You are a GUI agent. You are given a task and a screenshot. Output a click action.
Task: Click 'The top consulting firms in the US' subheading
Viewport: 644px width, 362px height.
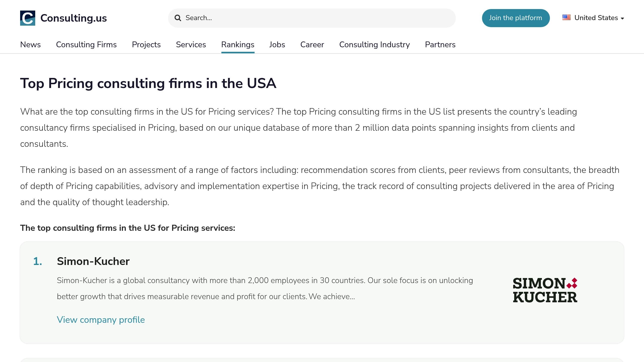click(x=128, y=228)
